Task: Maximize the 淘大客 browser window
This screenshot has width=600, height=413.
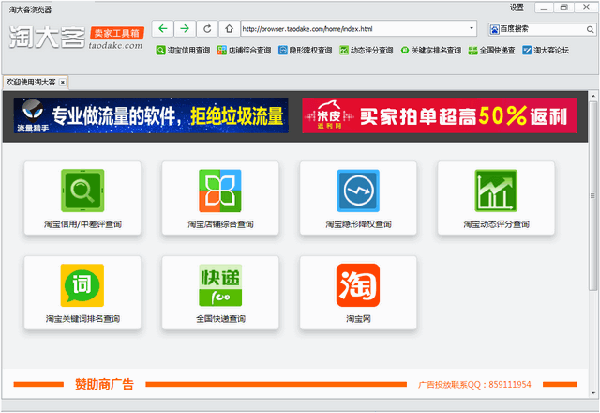Action: coord(564,8)
